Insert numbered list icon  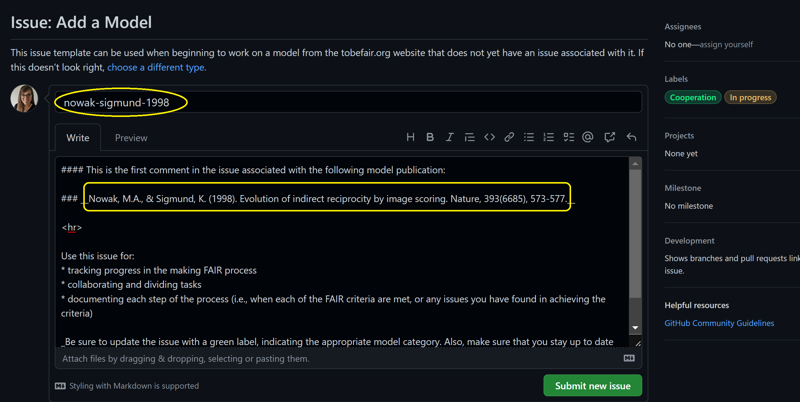tap(548, 137)
